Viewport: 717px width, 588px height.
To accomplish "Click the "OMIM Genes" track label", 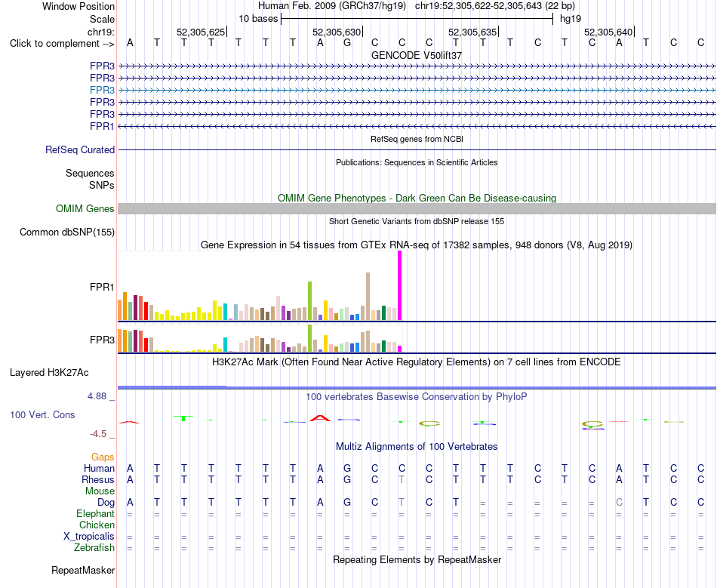I will [85, 209].
